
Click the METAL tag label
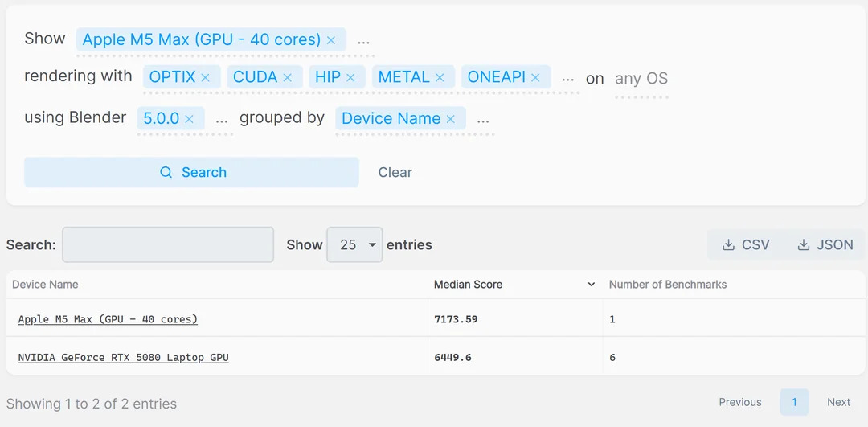[403, 77]
